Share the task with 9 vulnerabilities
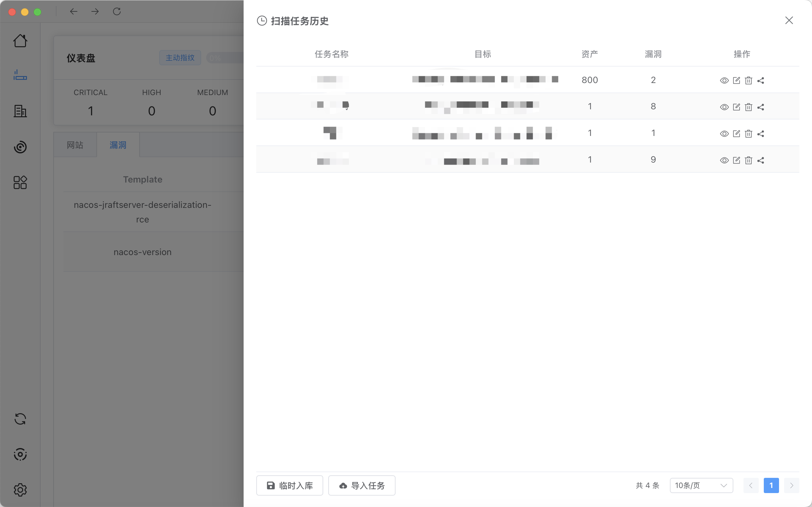Image resolution: width=812 pixels, height=507 pixels. [x=761, y=160]
